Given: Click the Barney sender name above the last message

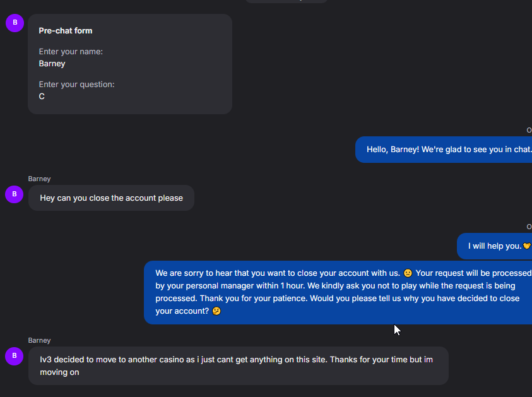Looking at the screenshot, I should [x=39, y=341].
